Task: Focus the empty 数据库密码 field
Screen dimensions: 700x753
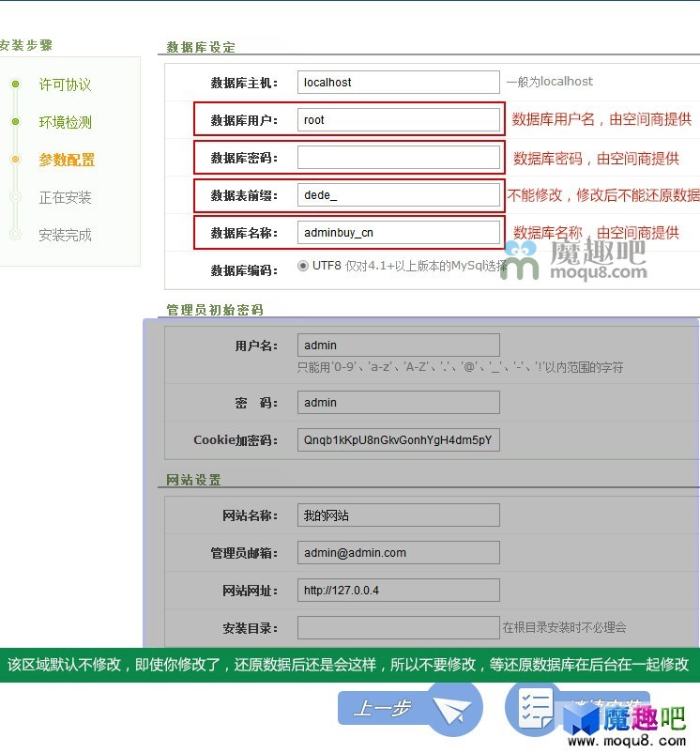Action: coord(398,158)
